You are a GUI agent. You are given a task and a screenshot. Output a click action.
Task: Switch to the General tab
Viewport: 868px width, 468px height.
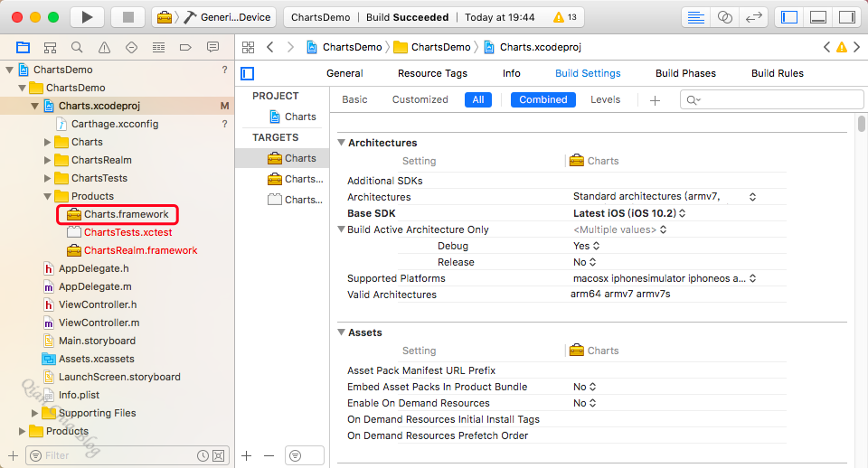point(344,73)
